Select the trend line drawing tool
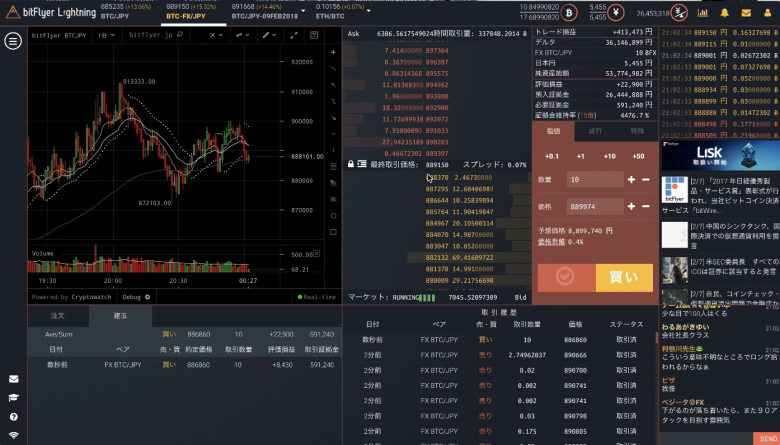 [x=333, y=69]
